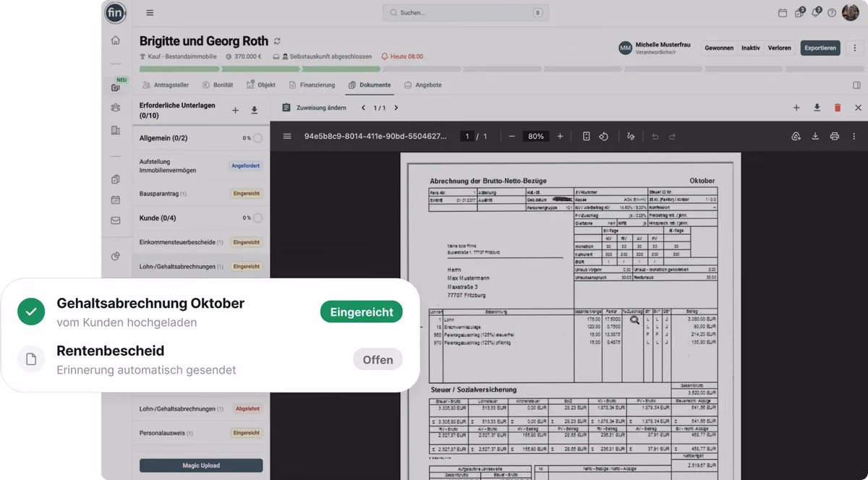Open the Aufstellung Immobilienvermögen row
The height and width of the screenshot is (480, 868).
(201, 166)
